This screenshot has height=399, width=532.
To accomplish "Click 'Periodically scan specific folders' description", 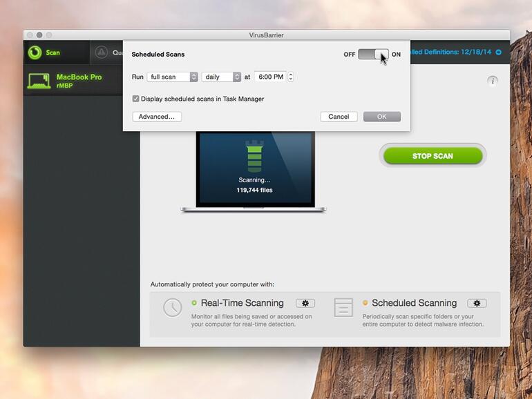I will 423,320.
